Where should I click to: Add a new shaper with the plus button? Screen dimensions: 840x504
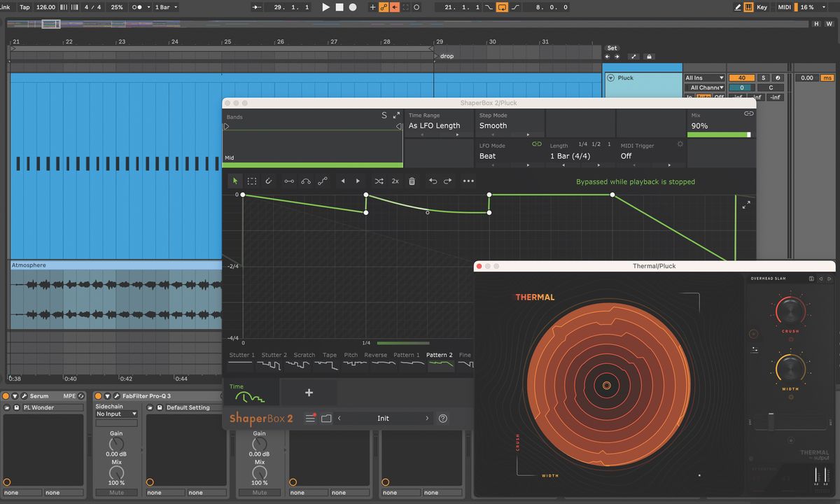(309, 393)
